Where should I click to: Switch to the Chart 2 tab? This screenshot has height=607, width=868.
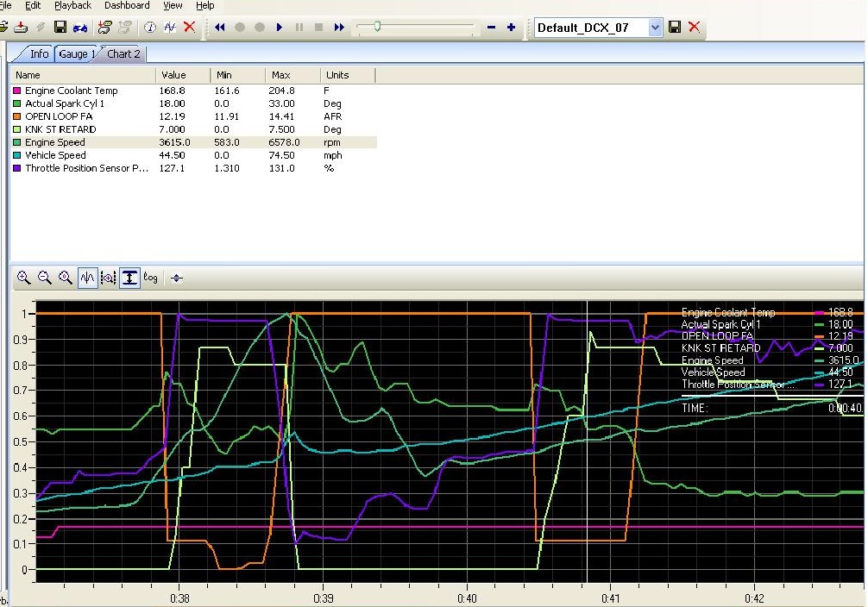123,53
